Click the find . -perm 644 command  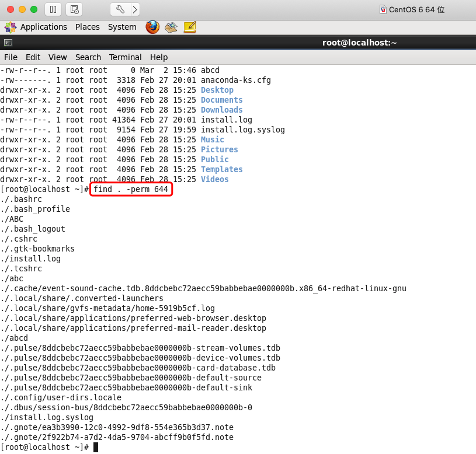[131, 189]
